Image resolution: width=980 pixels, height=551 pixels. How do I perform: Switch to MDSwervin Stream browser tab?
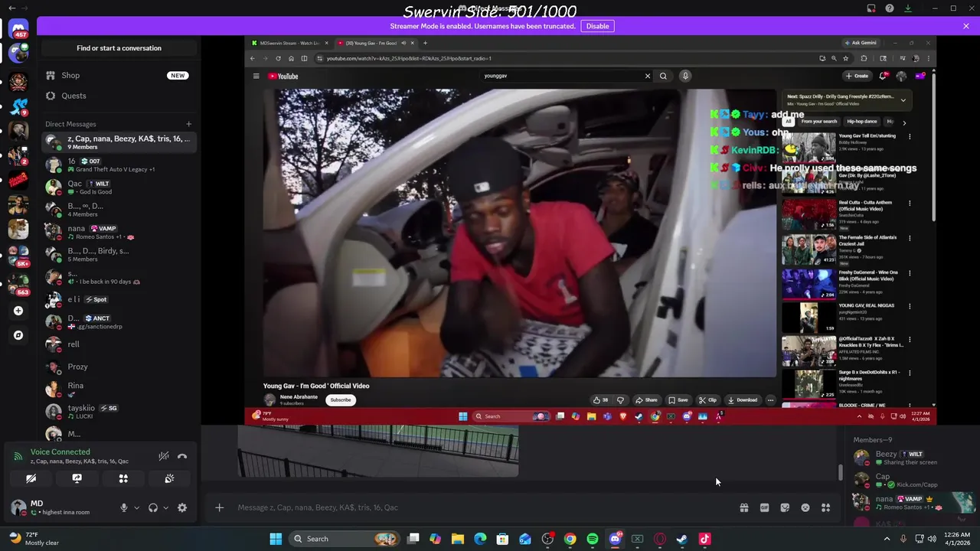coord(289,43)
